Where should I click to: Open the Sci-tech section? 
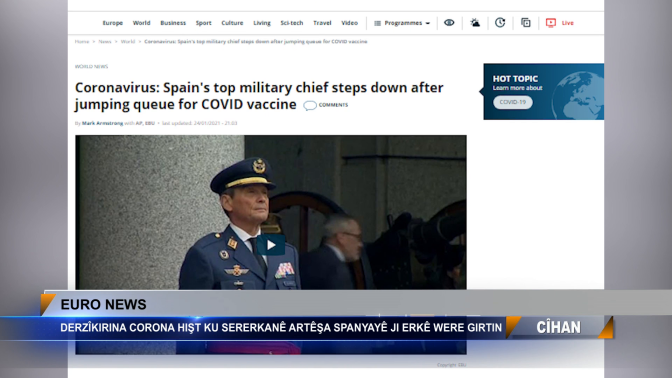coord(292,23)
